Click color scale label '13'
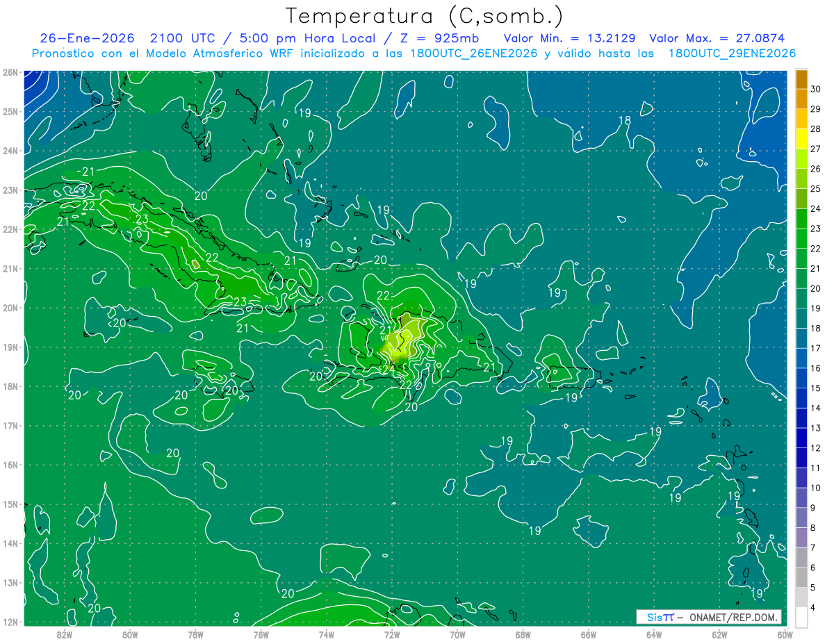834x644 pixels. point(816,428)
